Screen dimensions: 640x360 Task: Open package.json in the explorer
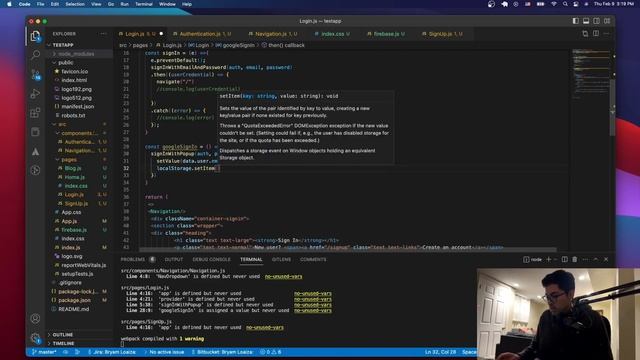74,300
